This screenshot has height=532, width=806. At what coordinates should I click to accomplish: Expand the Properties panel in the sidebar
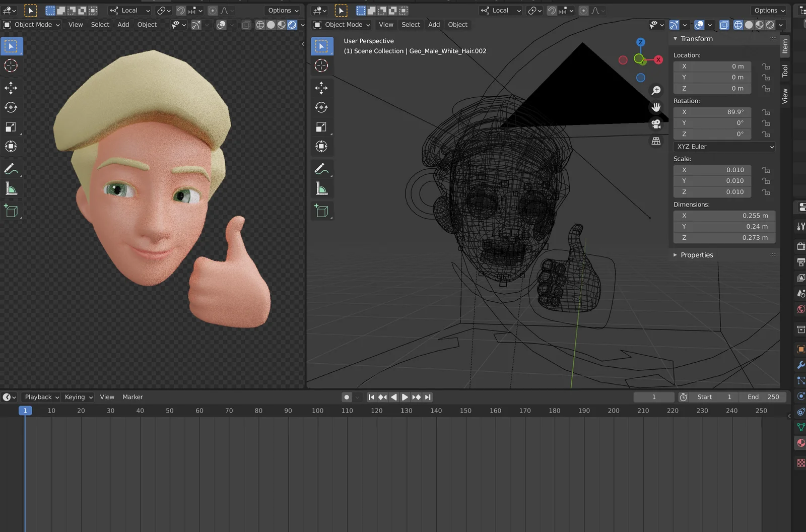click(x=697, y=254)
